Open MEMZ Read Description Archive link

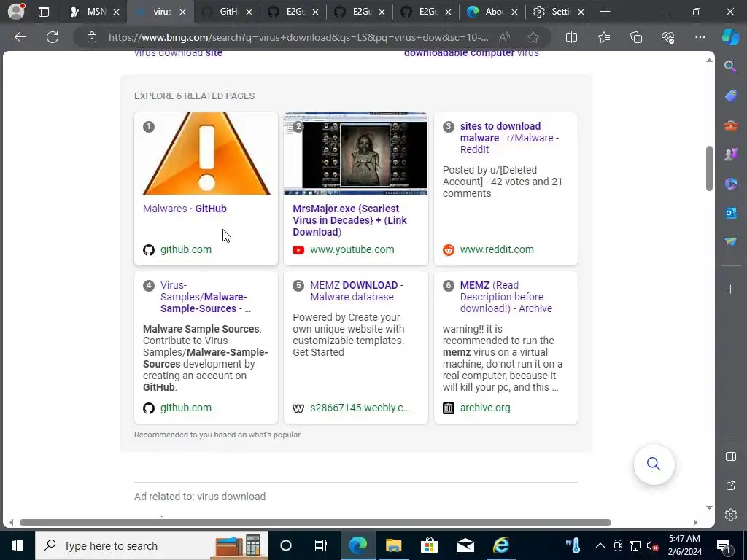506,297
